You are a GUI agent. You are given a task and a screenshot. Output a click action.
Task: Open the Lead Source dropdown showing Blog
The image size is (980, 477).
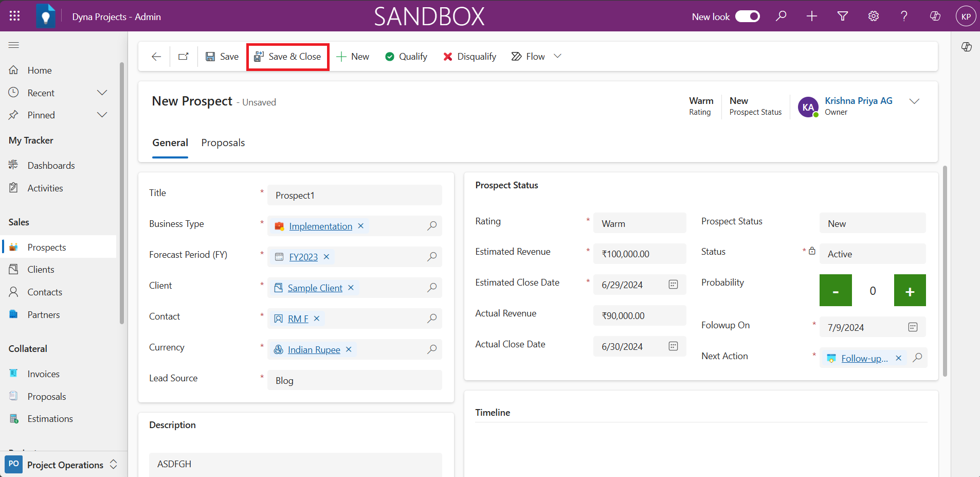354,380
